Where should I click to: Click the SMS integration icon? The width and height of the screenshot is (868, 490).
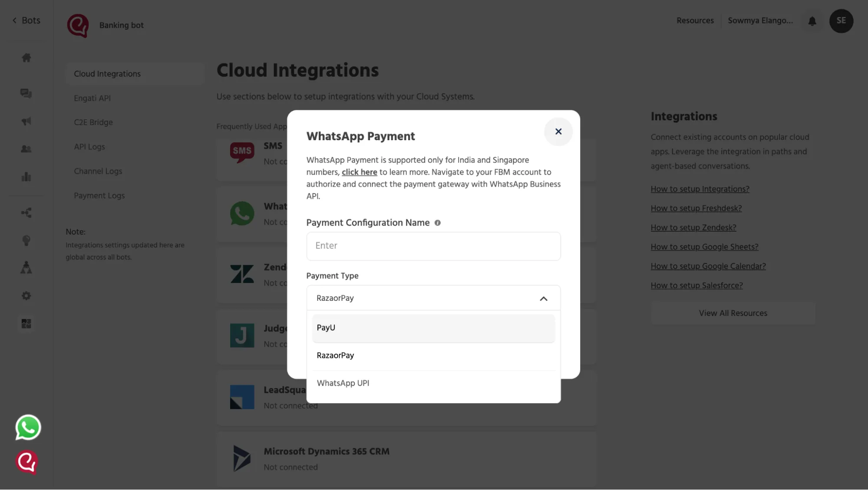(242, 152)
